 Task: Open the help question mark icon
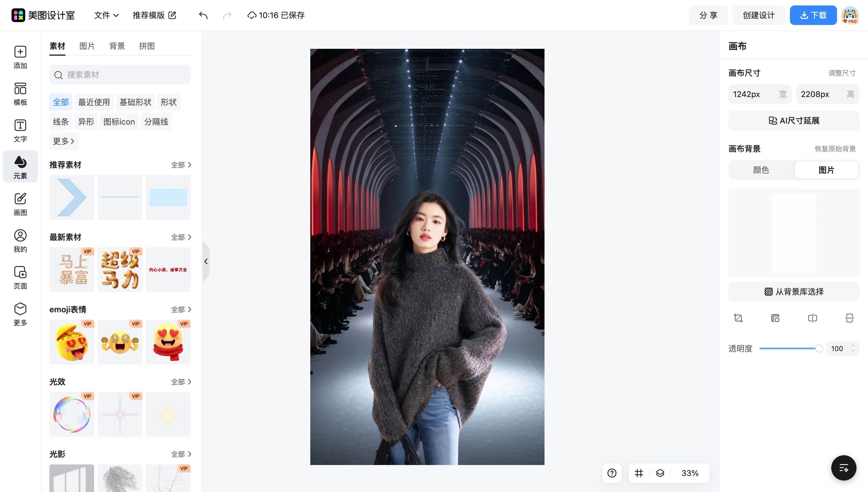tap(612, 473)
